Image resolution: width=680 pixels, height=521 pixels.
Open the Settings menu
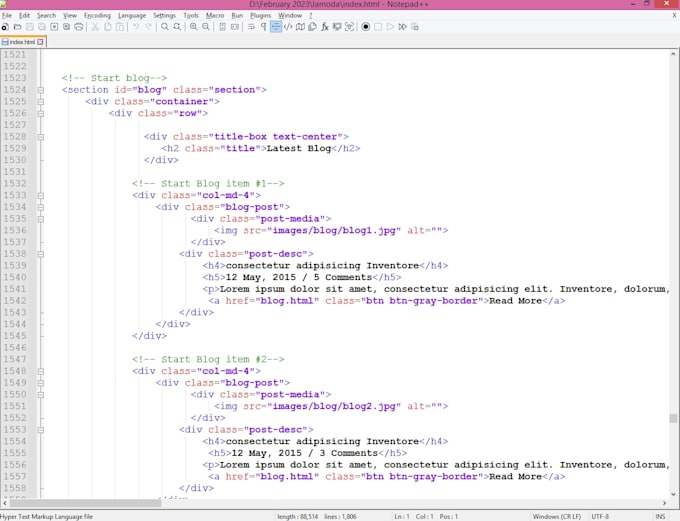(164, 15)
